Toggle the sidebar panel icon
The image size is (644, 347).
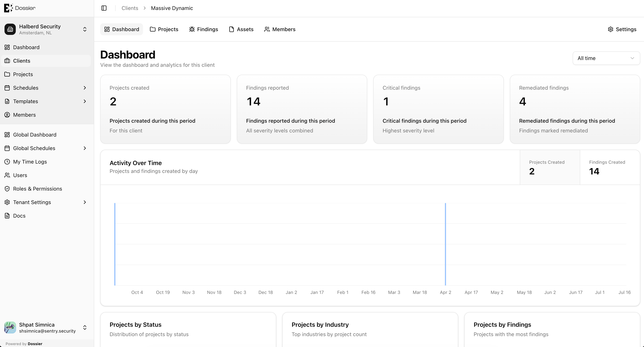point(104,8)
